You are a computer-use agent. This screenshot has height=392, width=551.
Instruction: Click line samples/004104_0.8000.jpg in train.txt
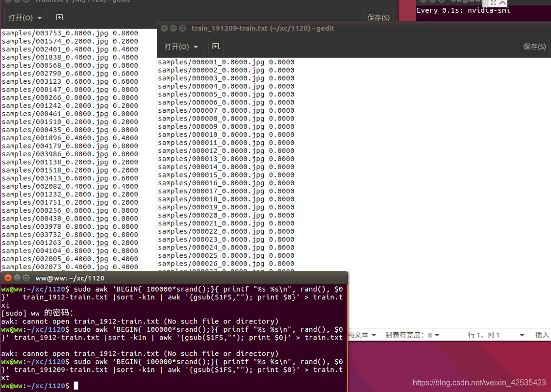tap(70, 251)
